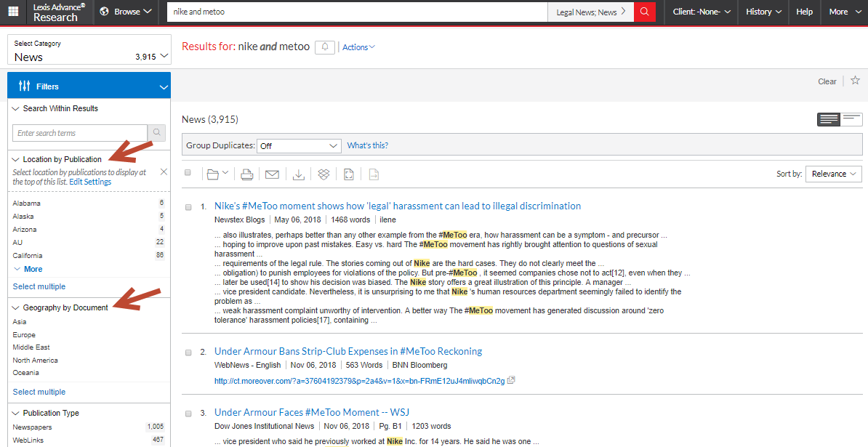Open the Actions dropdown
The width and height of the screenshot is (868, 447).
pos(358,47)
